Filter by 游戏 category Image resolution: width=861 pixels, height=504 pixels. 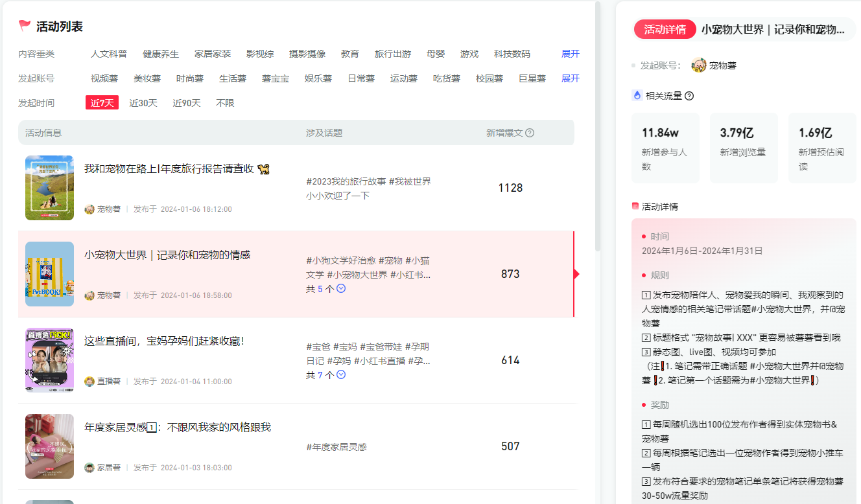coord(469,54)
